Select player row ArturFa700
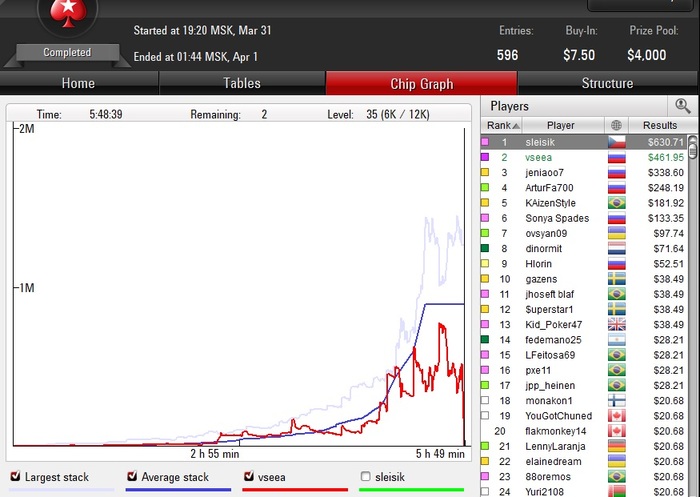The width and height of the screenshot is (700, 497). pyautogui.click(x=584, y=188)
